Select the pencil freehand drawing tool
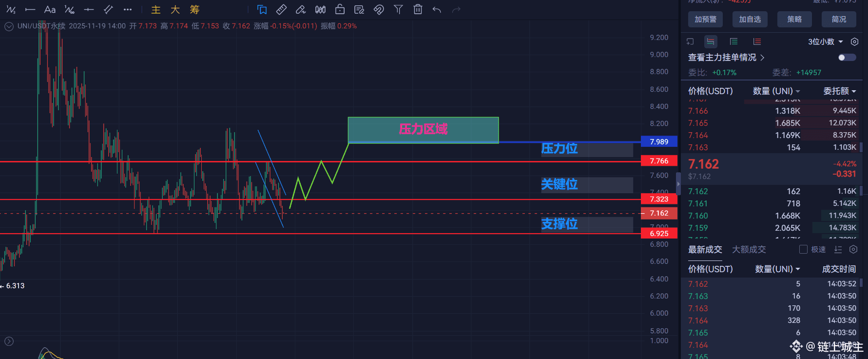This screenshot has height=359, width=868. pyautogui.click(x=301, y=10)
